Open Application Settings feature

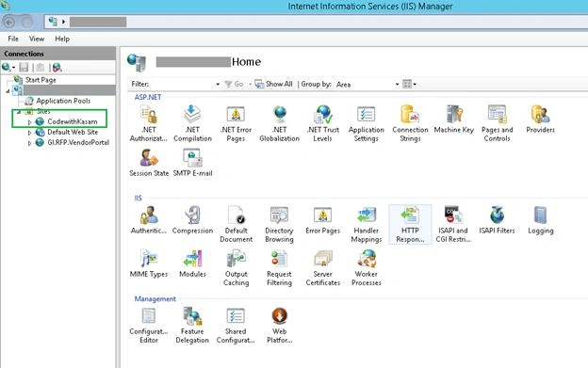[x=367, y=123]
